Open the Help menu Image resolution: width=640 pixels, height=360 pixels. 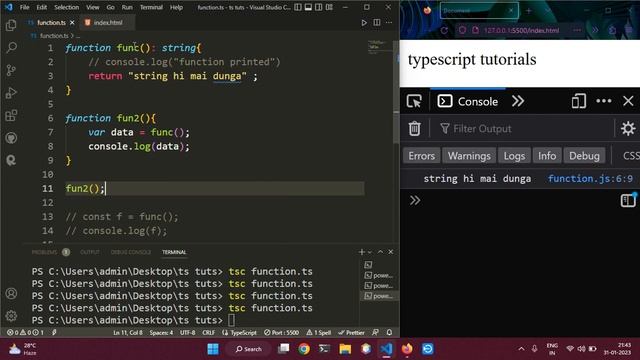176,7
